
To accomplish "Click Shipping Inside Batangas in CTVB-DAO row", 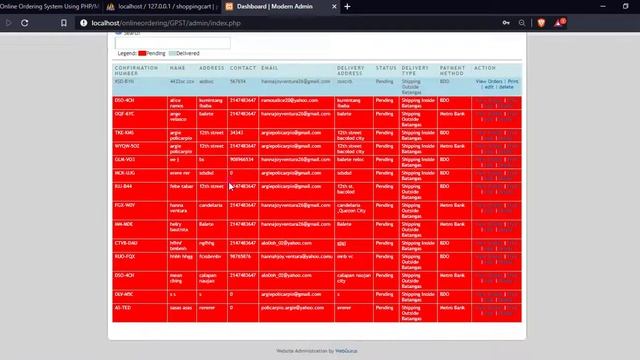I will (x=418, y=246).
